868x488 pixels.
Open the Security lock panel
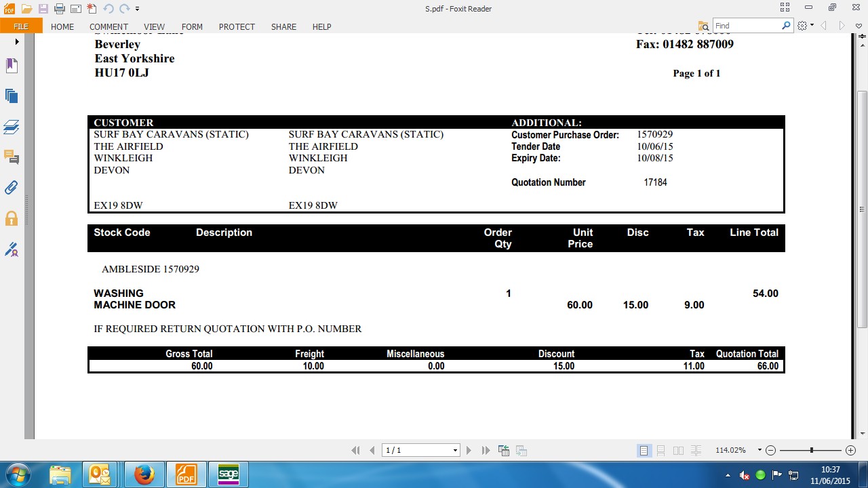click(12, 218)
